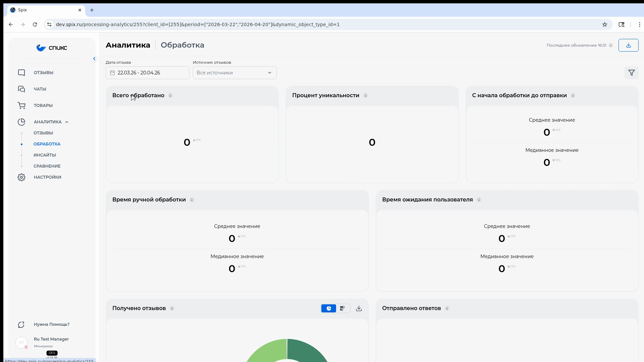Image resolution: width=644 pixels, height=362 pixels.
Task: Download the analytics report
Action: click(628, 45)
